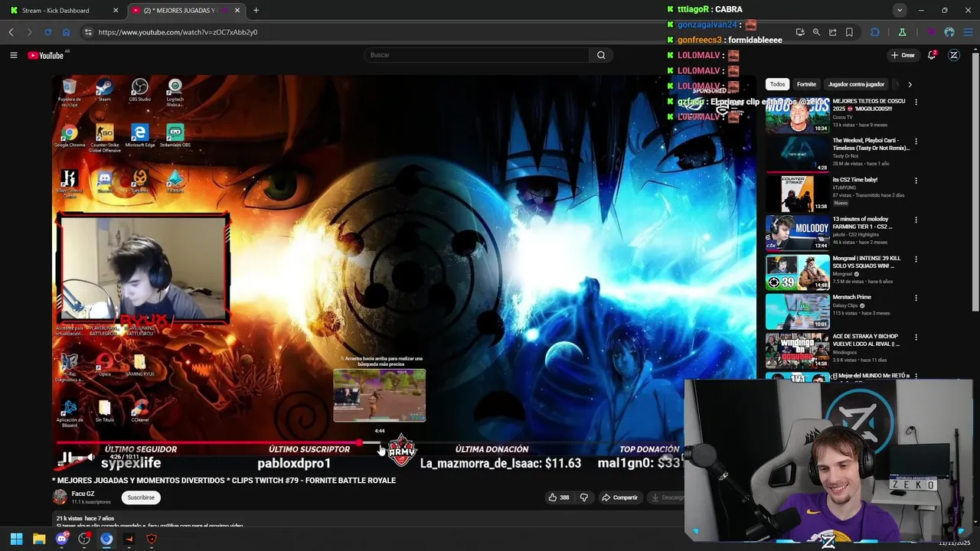Open site information icon in address bar
The height and width of the screenshot is (551, 980).
[88, 32]
